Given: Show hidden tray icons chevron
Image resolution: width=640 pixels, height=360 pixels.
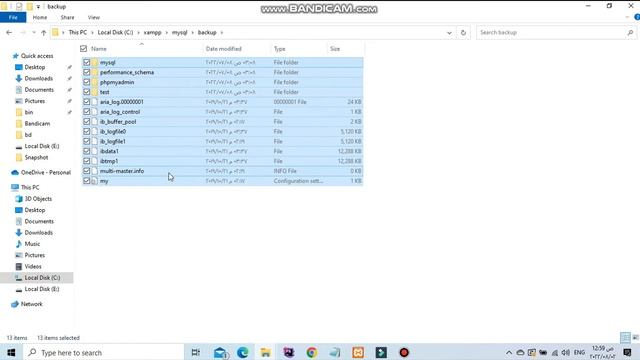Looking at the screenshot, I should 509,352.
